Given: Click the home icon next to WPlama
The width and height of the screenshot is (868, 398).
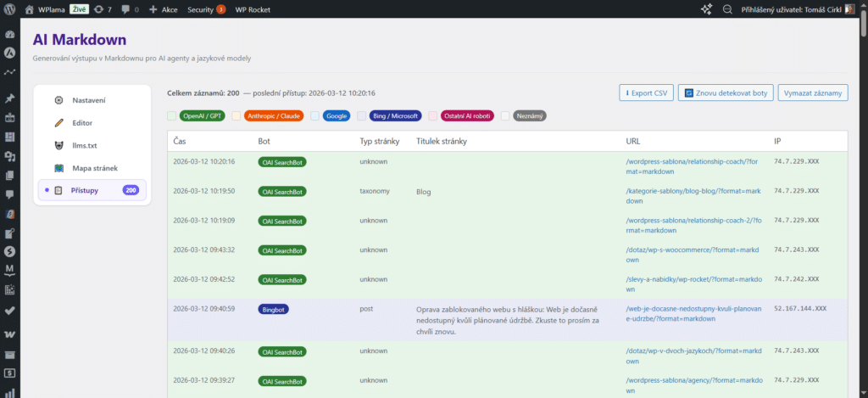Looking at the screenshot, I should coord(30,9).
